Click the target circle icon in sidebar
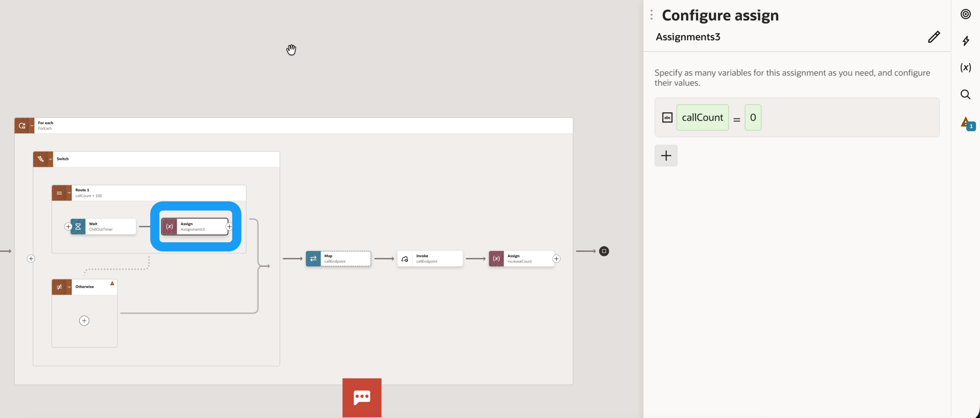 (x=965, y=14)
